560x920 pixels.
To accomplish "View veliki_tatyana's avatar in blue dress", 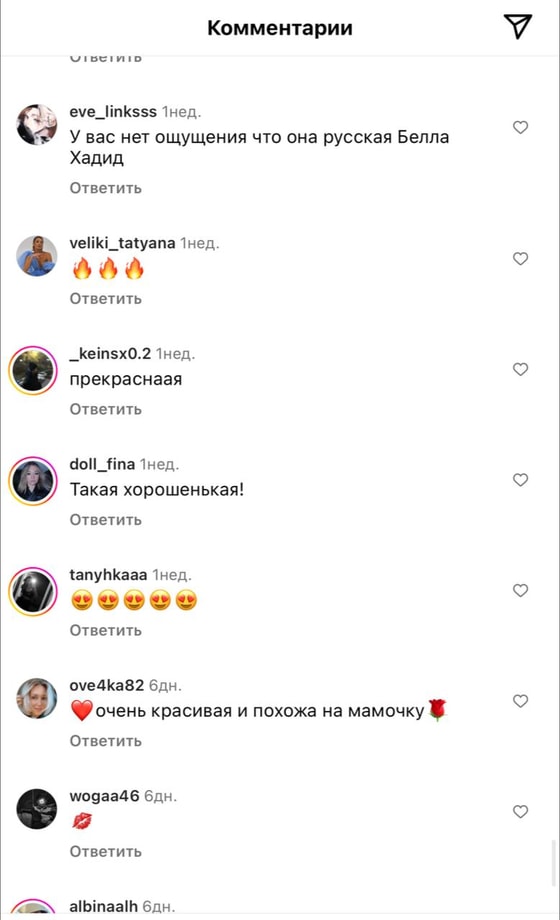I will point(36,256).
